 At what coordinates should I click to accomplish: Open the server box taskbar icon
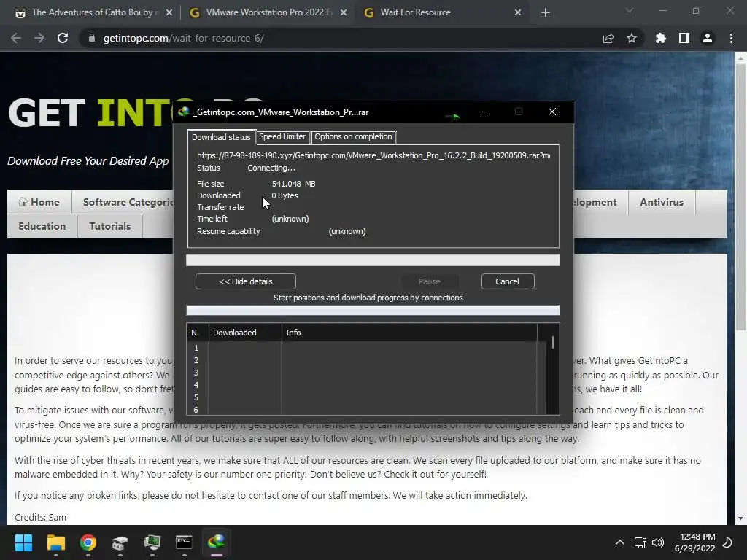click(x=120, y=542)
